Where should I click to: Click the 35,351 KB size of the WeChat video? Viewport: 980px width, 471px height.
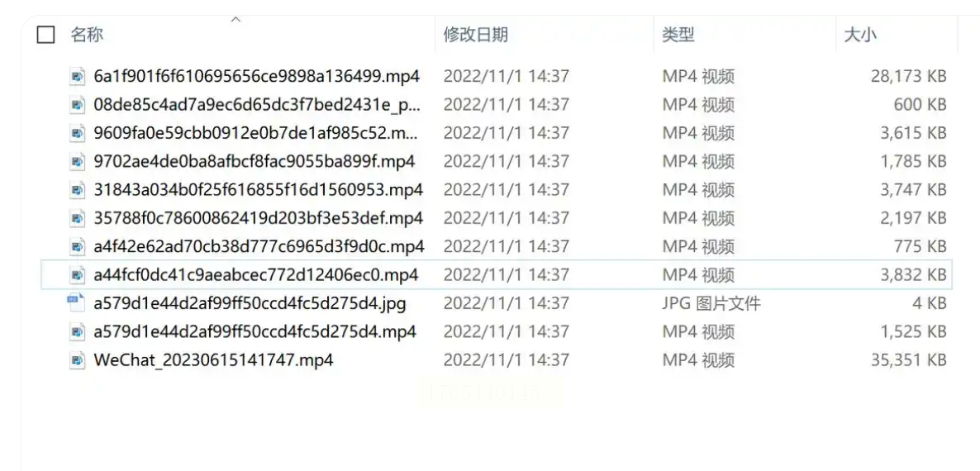909,360
